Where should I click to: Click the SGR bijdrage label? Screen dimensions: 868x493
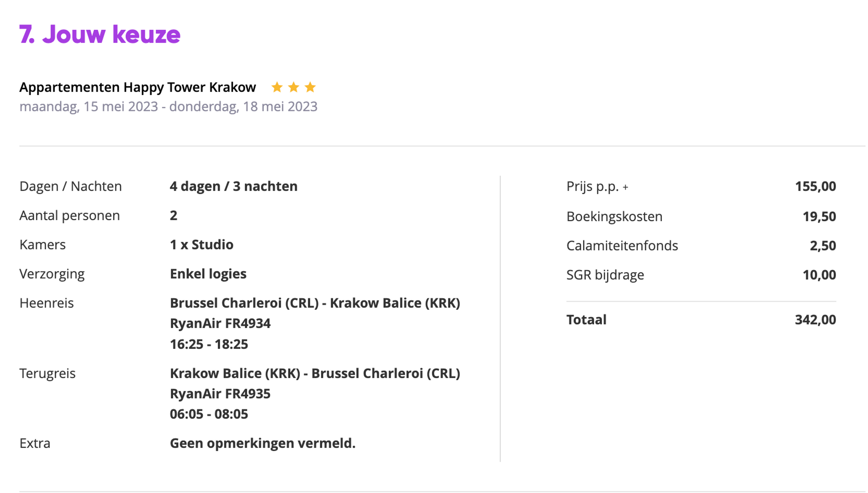click(605, 275)
